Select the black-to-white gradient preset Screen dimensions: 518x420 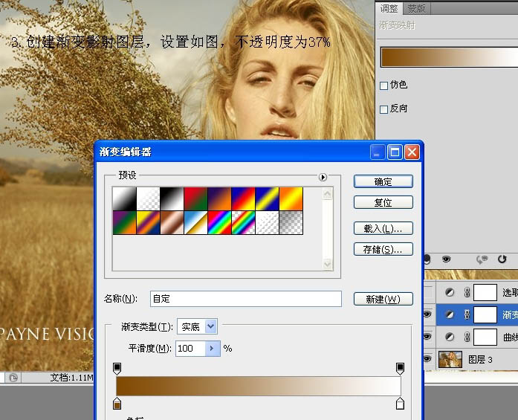[171, 198]
